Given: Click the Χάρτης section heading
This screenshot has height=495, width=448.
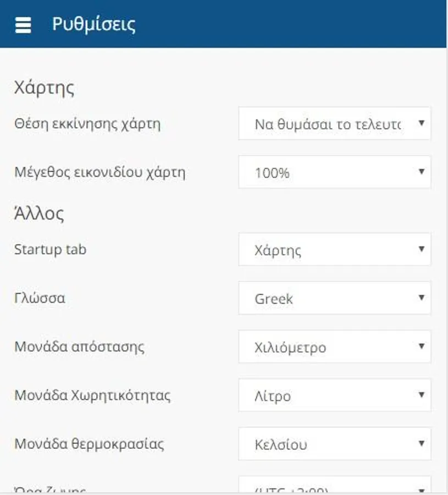Looking at the screenshot, I should point(44,88).
